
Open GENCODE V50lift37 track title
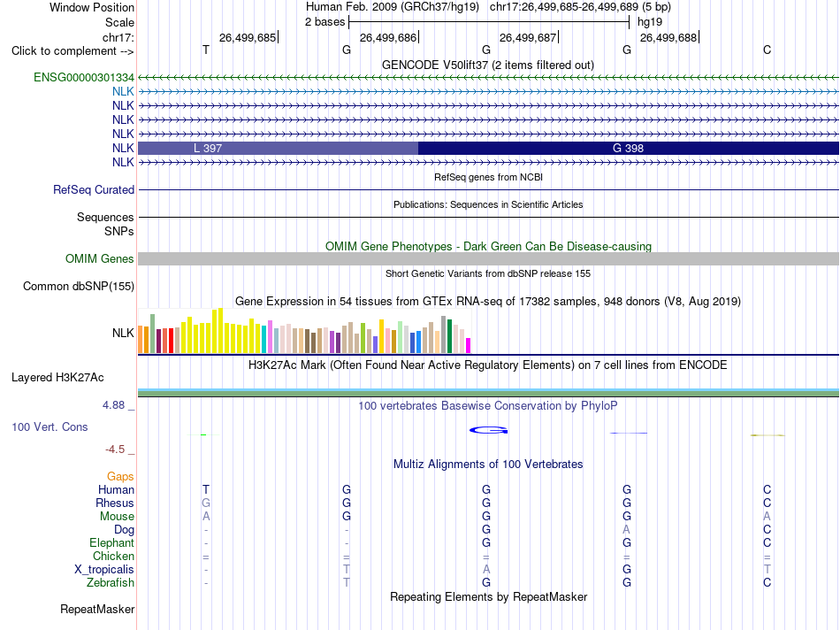pos(488,65)
